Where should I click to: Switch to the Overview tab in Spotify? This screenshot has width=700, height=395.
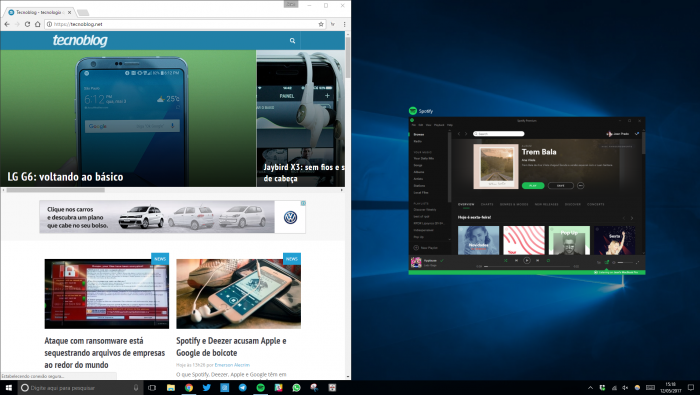466,204
